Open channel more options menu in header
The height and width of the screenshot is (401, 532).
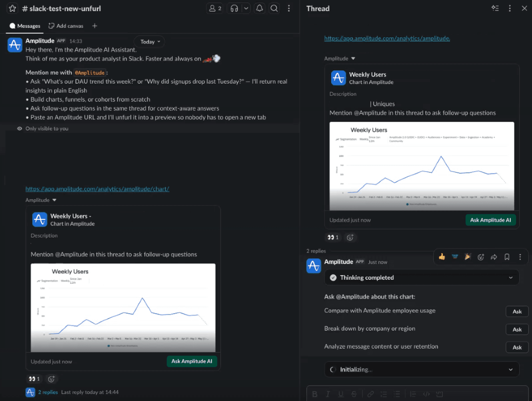tap(289, 9)
